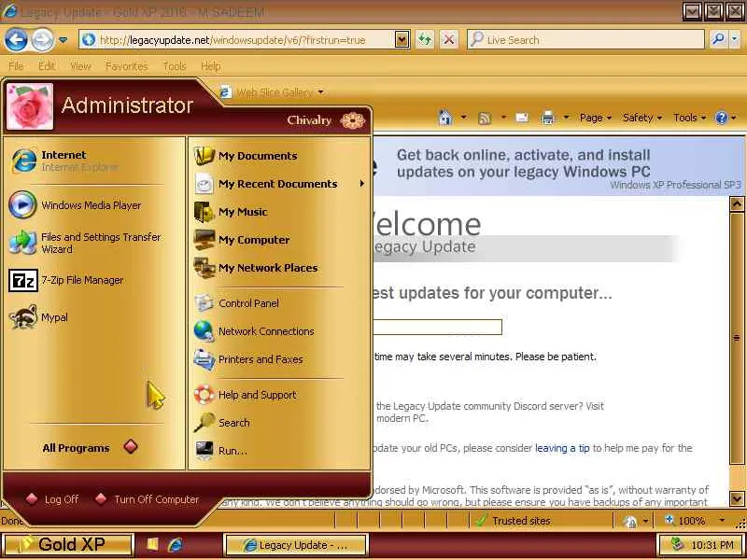Viewport: 747px width, 560px height.
Task: Stop loading with the red X icon
Action: (x=448, y=40)
